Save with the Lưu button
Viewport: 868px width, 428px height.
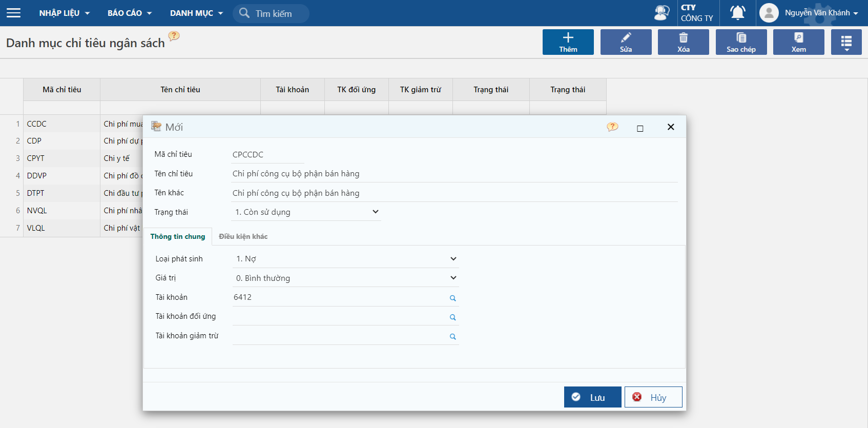[x=592, y=397]
